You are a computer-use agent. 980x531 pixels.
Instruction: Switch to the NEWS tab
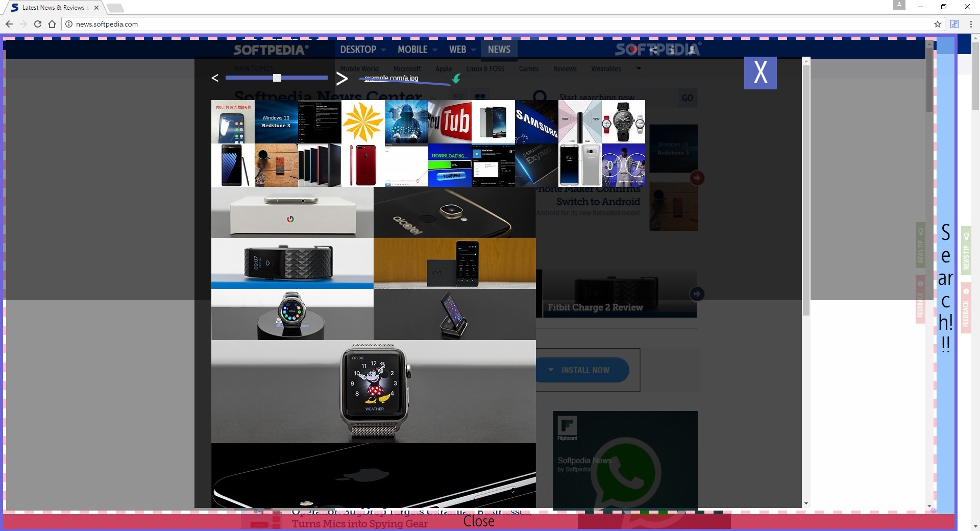tap(499, 50)
